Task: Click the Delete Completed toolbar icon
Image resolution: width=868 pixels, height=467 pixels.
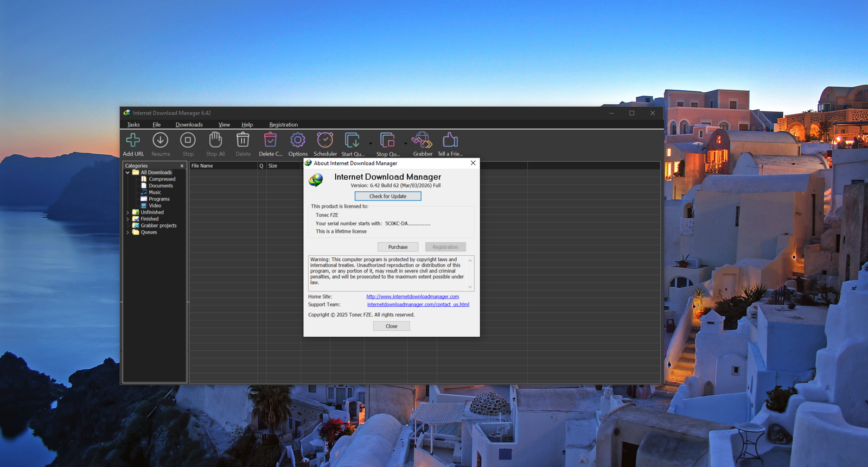Action: pyautogui.click(x=270, y=141)
